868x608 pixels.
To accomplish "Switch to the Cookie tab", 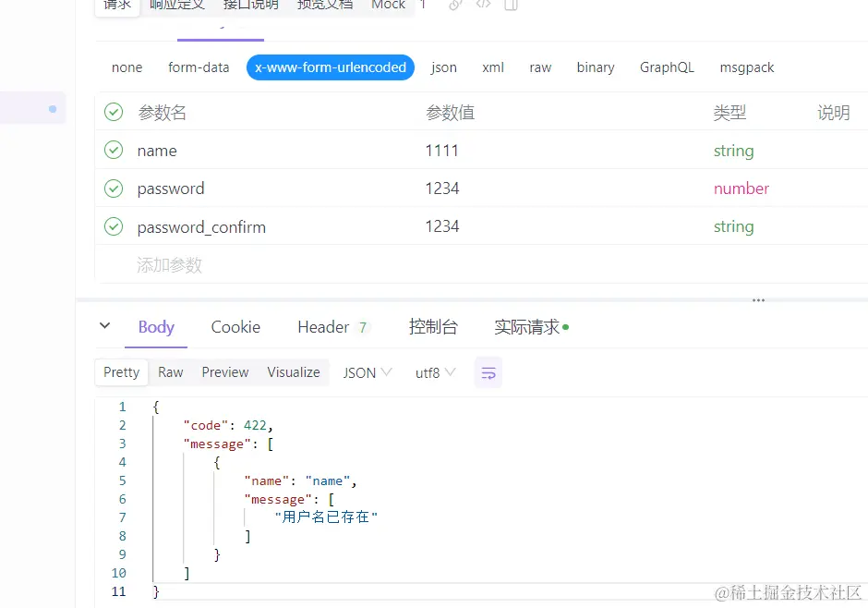I will pyautogui.click(x=235, y=327).
